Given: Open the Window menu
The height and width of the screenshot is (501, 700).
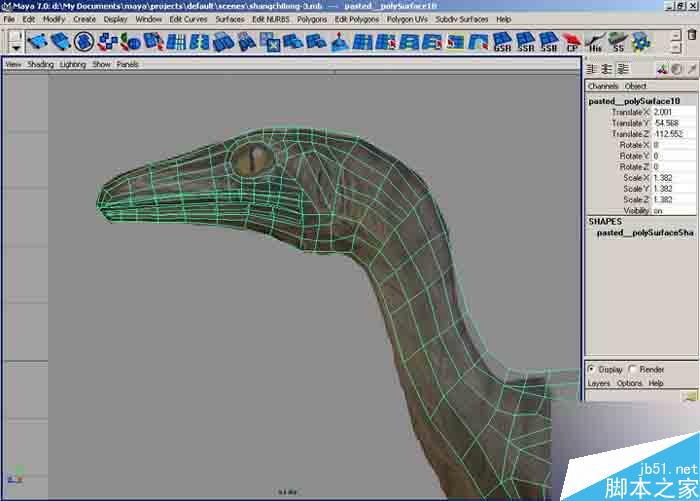Looking at the screenshot, I should [148, 19].
